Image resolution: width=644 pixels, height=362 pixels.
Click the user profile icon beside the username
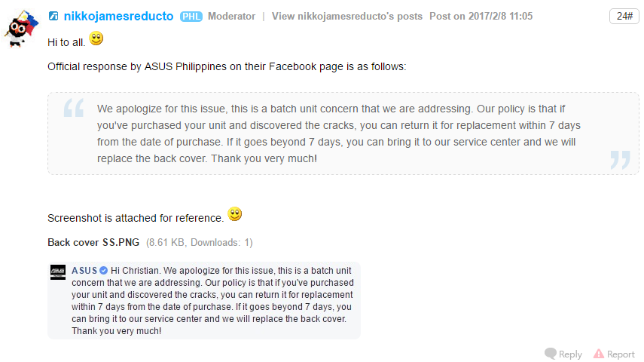click(53, 16)
